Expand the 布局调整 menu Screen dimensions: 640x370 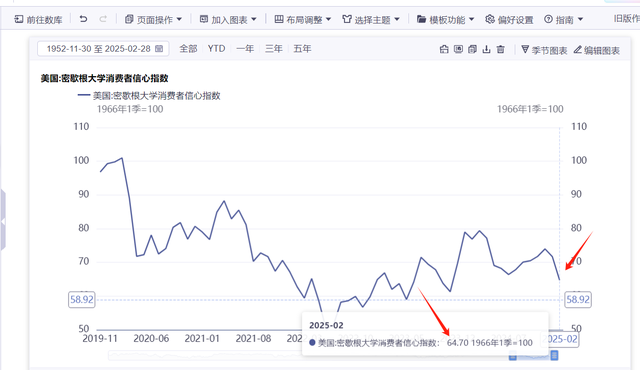(x=303, y=19)
